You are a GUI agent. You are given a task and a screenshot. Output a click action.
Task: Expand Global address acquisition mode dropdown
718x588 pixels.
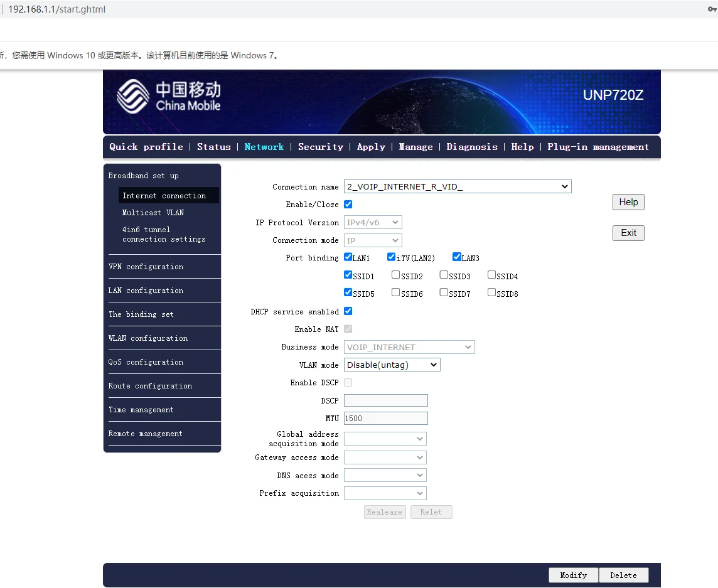pyautogui.click(x=385, y=439)
